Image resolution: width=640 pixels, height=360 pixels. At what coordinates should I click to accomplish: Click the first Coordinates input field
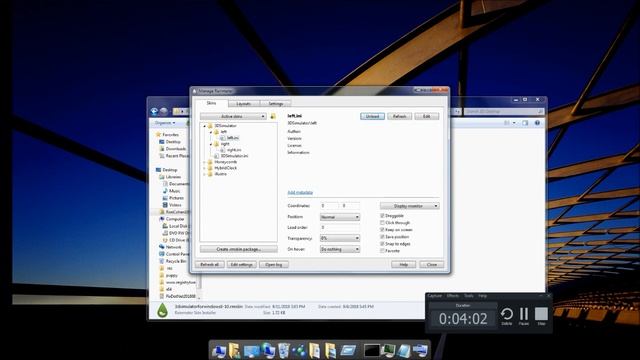tap(329, 206)
